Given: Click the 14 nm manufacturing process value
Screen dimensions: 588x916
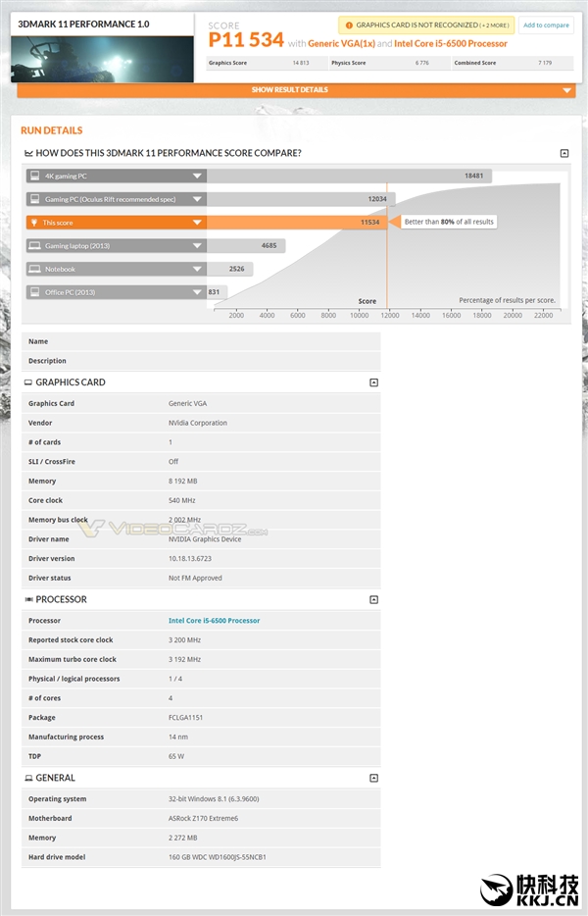Looking at the screenshot, I should 178,738.
